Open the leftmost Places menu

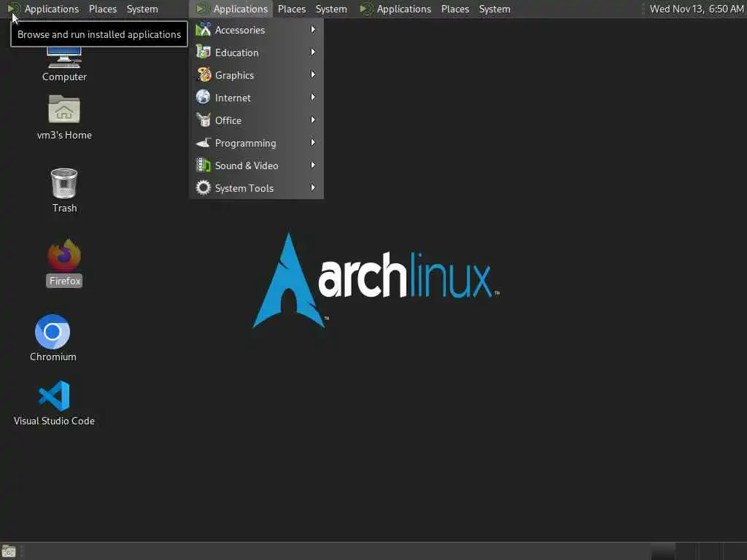(103, 9)
